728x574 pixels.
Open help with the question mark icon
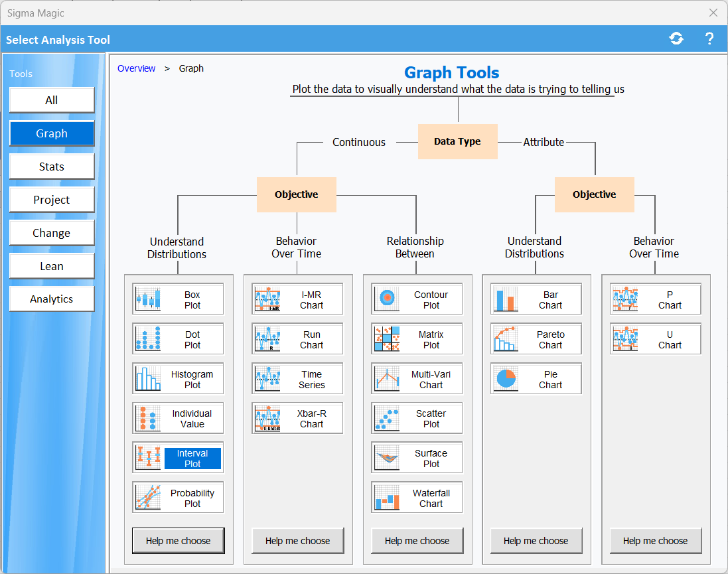pyautogui.click(x=709, y=38)
